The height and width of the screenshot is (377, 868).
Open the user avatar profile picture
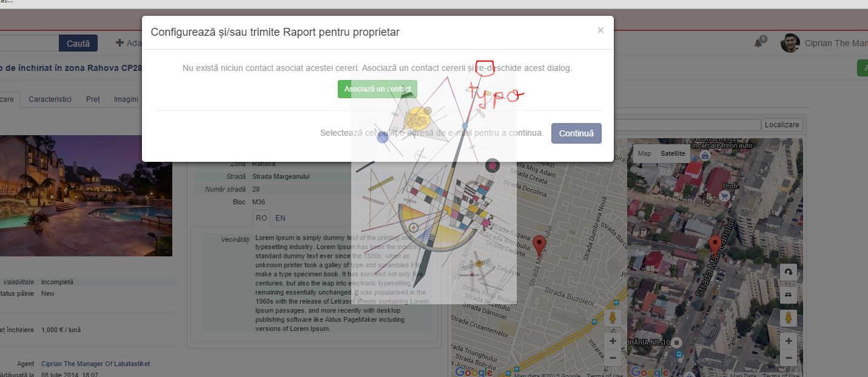790,43
